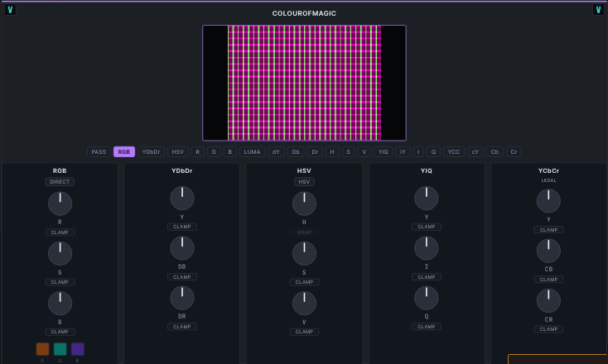608x364 pixels.
Task: Toggle CLAMP under the YIQ I knob
Action: 426,277
